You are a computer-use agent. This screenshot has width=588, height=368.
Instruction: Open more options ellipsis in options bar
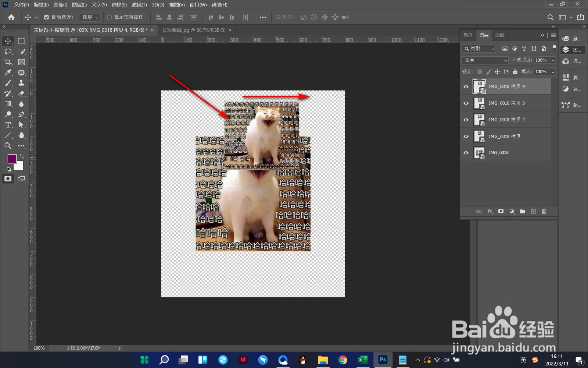pyautogui.click(x=263, y=17)
